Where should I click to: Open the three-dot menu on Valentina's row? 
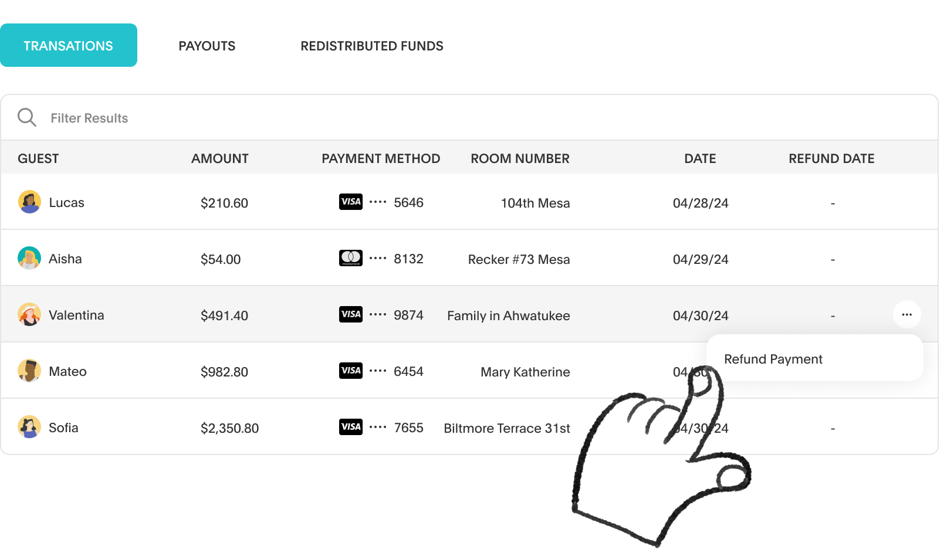tap(907, 315)
